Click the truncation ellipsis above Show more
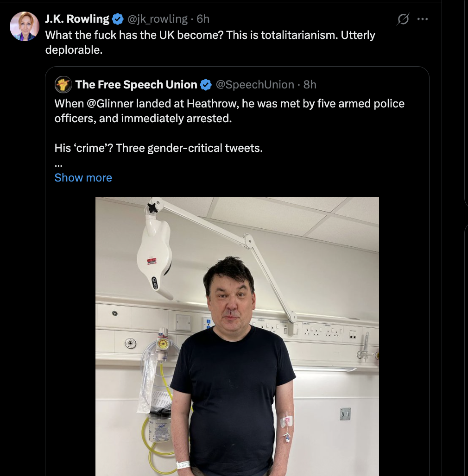The image size is (468, 476). [x=58, y=163]
